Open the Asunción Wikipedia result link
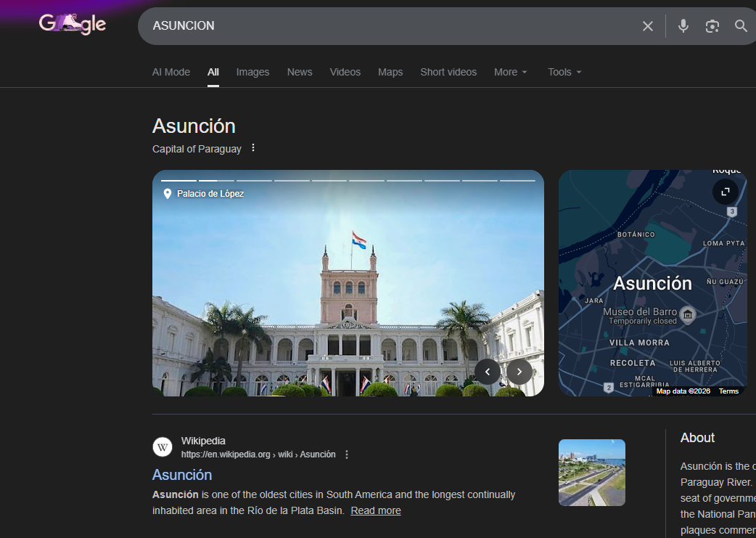Screen dimensions: 756x538 click(x=182, y=475)
